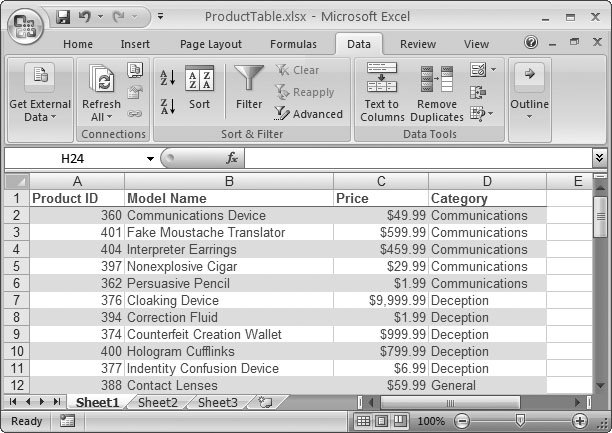Click the Sort Z to A icon
Screen dimensions: 612x433
(x=167, y=104)
